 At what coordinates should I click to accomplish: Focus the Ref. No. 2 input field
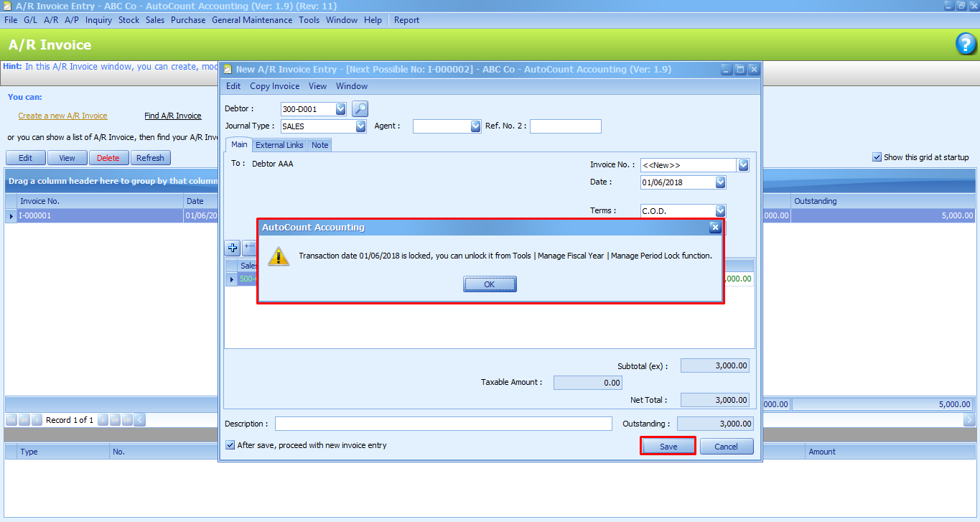pyautogui.click(x=566, y=126)
